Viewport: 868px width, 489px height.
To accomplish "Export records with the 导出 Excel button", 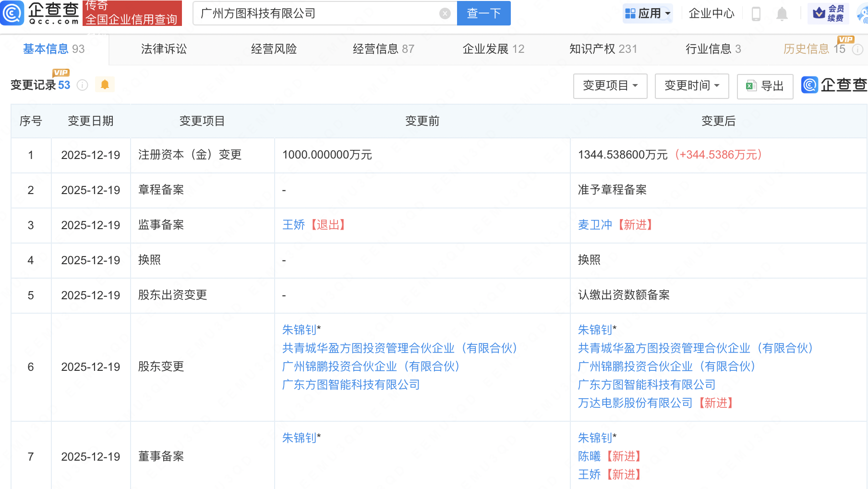I will tap(765, 86).
